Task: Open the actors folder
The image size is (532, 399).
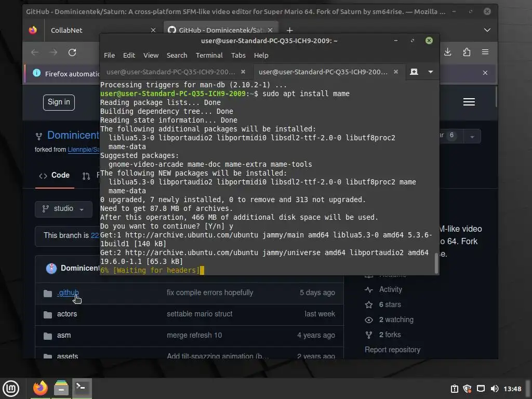Action: pos(67,314)
